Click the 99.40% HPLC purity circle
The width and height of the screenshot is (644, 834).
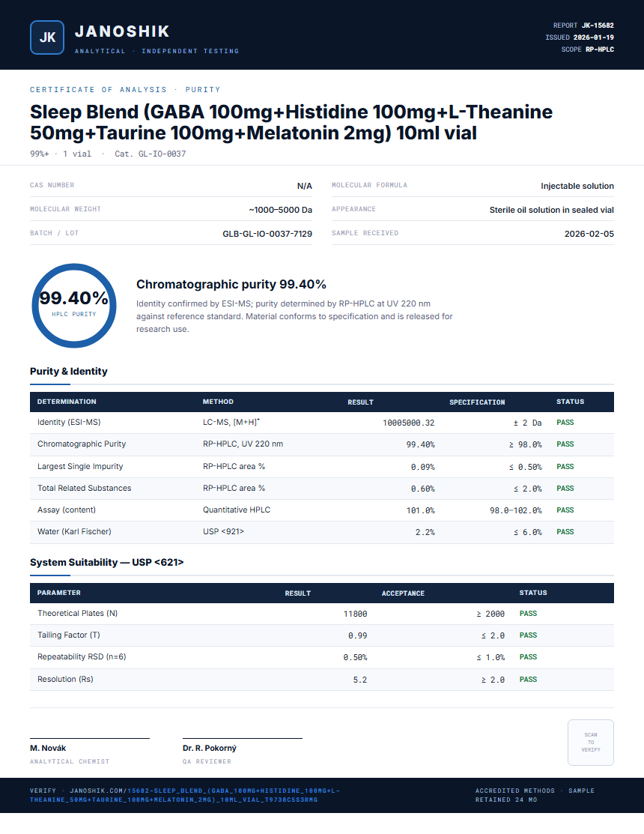pos(74,305)
